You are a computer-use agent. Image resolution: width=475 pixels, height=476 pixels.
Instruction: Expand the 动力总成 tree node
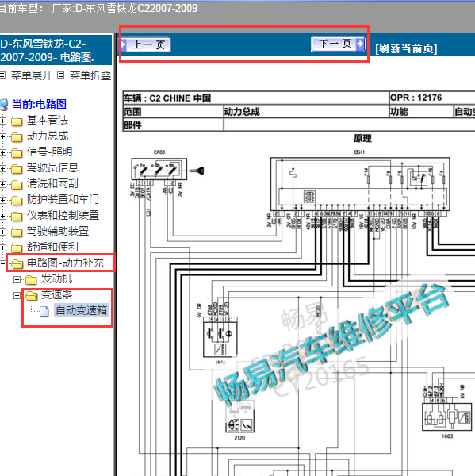[2, 136]
